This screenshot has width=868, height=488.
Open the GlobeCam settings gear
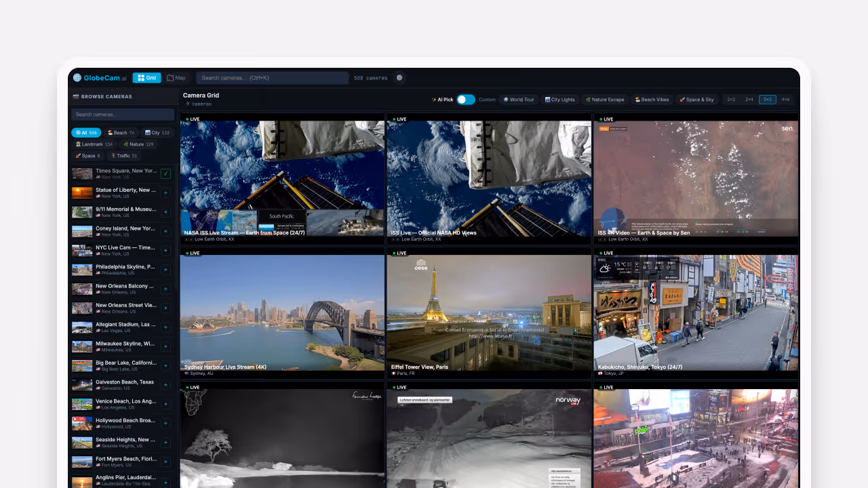point(399,77)
